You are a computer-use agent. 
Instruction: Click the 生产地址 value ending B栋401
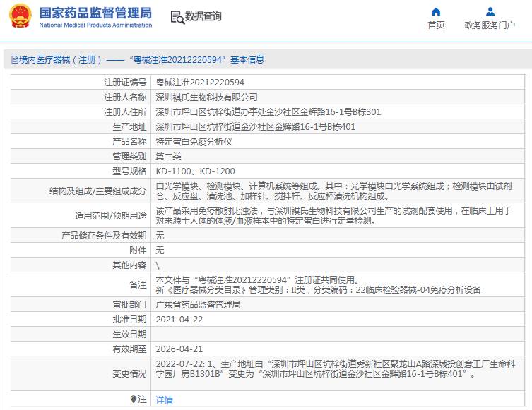256,127
